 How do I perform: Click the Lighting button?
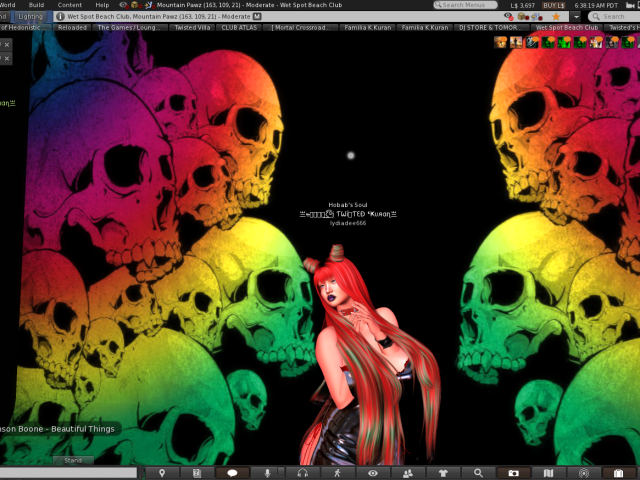pyautogui.click(x=31, y=16)
